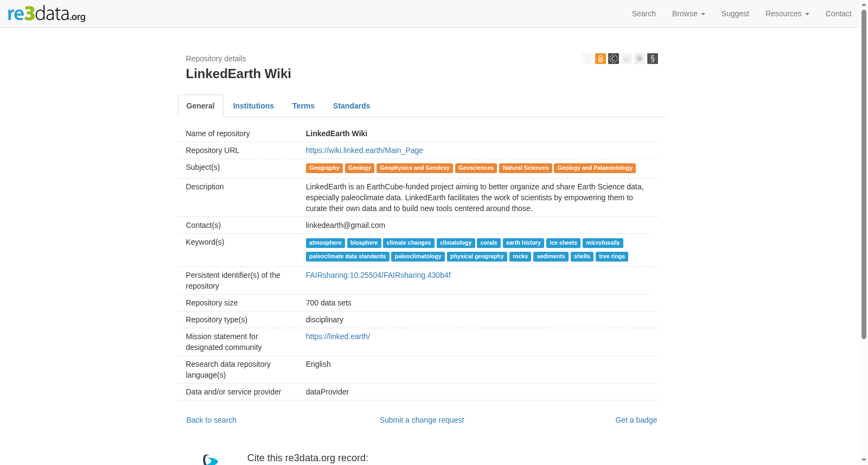
Task: Click the Geology subject tag
Action: (x=360, y=168)
